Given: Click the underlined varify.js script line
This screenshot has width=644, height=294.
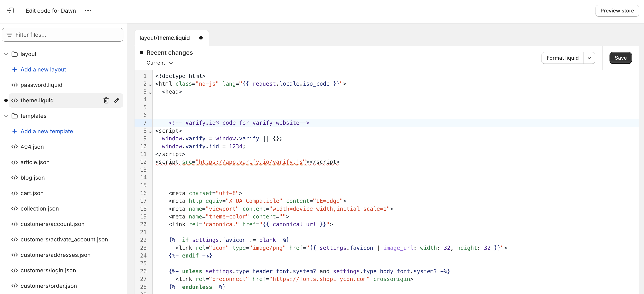Looking at the screenshot, I should (247, 162).
